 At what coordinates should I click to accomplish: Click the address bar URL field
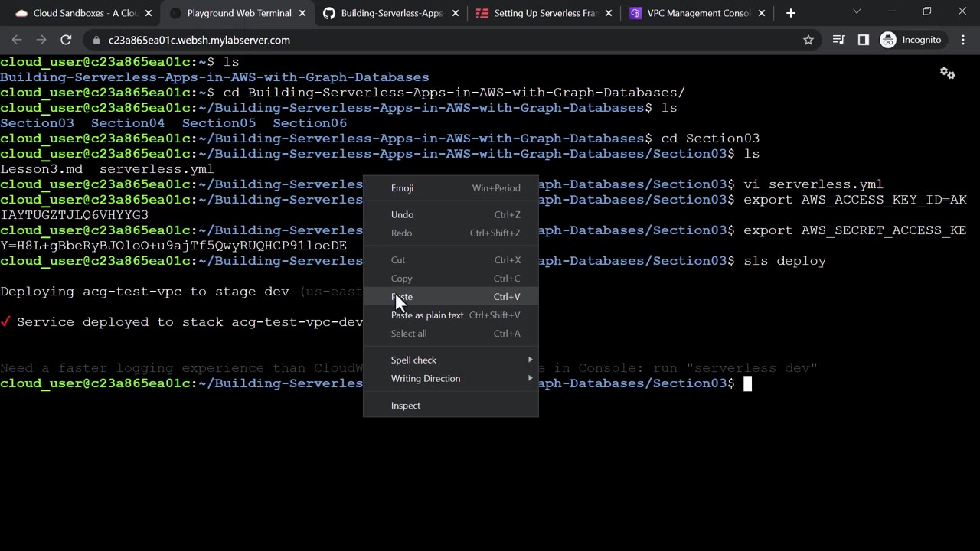(452, 40)
